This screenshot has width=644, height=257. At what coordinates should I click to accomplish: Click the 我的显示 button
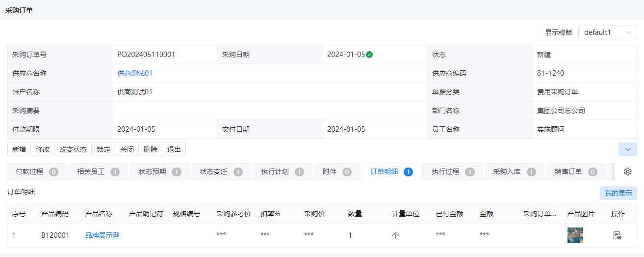[x=618, y=193]
